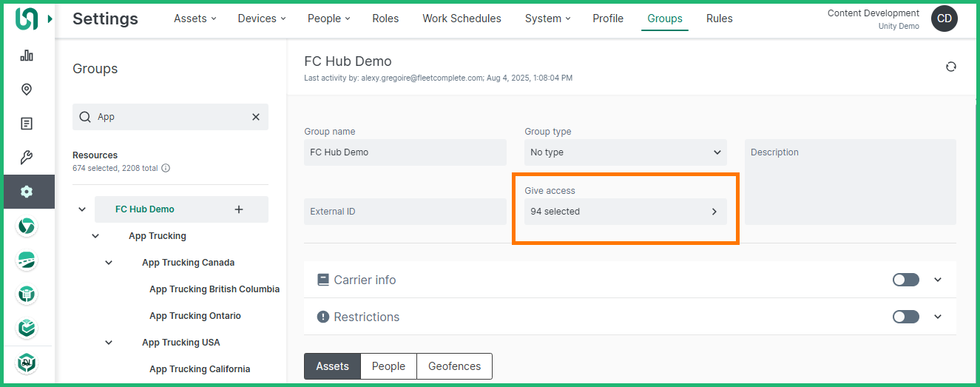Open the Group type dropdown
Screen dimensions: 980x387
[x=625, y=152]
